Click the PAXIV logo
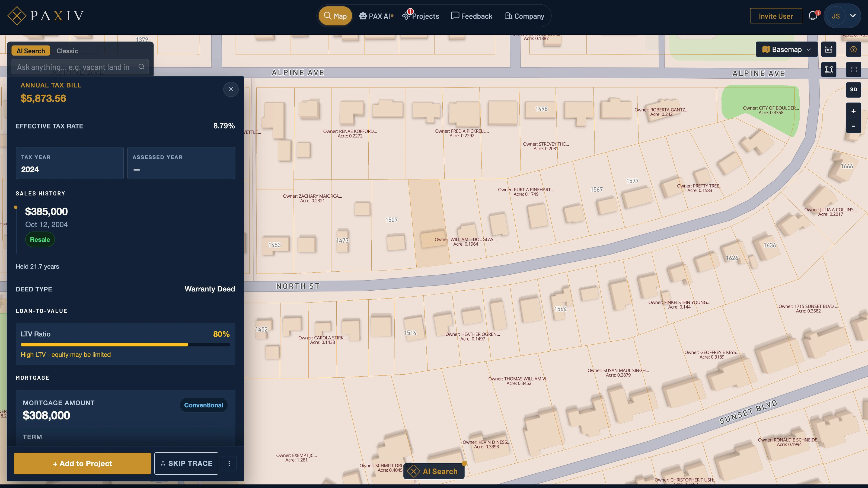 (x=46, y=16)
